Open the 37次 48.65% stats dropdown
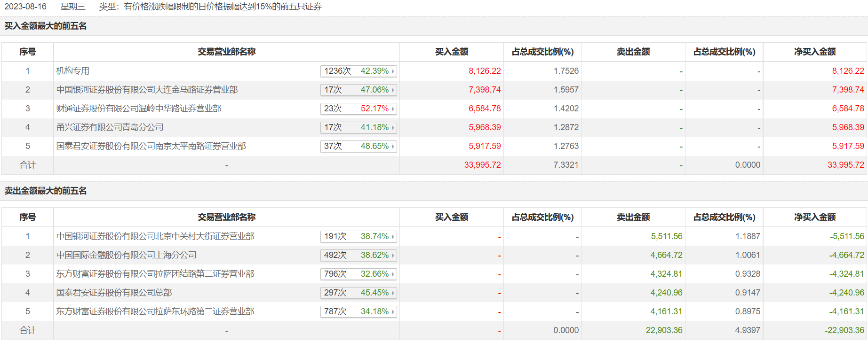 coord(358,146)
